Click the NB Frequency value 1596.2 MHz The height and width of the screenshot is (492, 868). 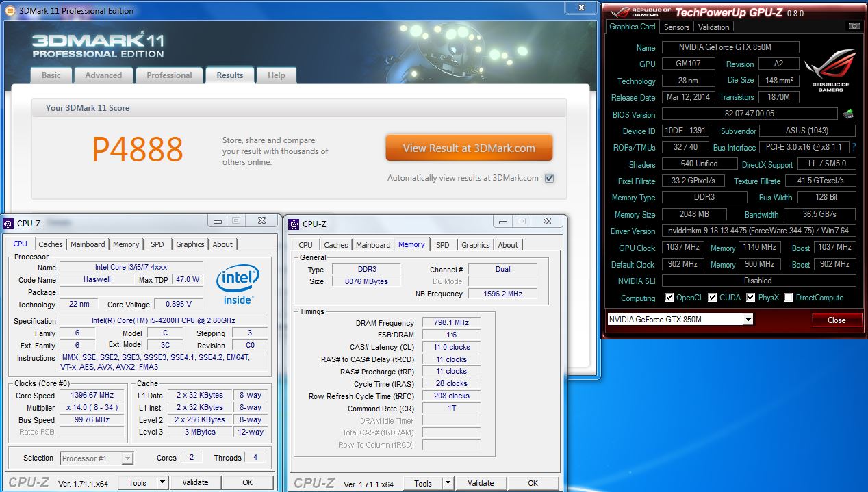[502, 294]
